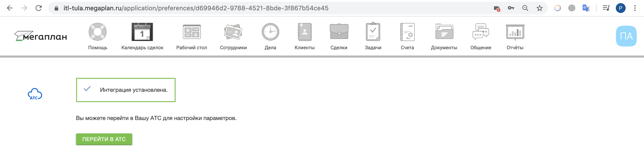Open Отчёты chart icon

tap(515, 32)
